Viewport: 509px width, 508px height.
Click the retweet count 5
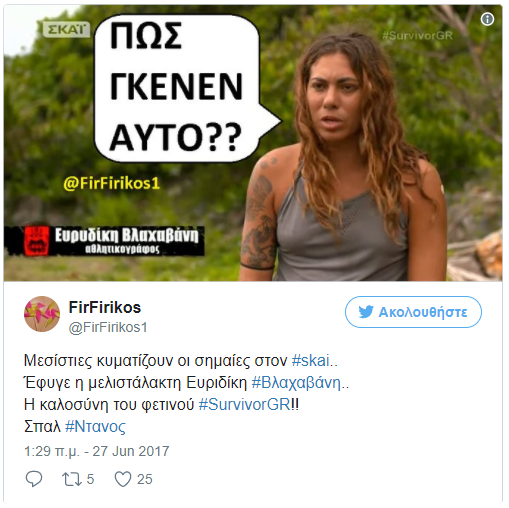tap(90, 479)
